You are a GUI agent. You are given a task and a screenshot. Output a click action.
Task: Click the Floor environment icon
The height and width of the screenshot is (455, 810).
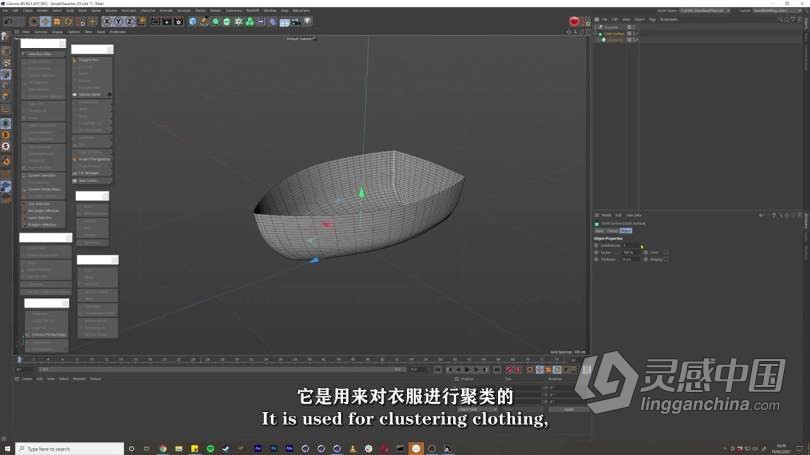[x=284, y=22]
